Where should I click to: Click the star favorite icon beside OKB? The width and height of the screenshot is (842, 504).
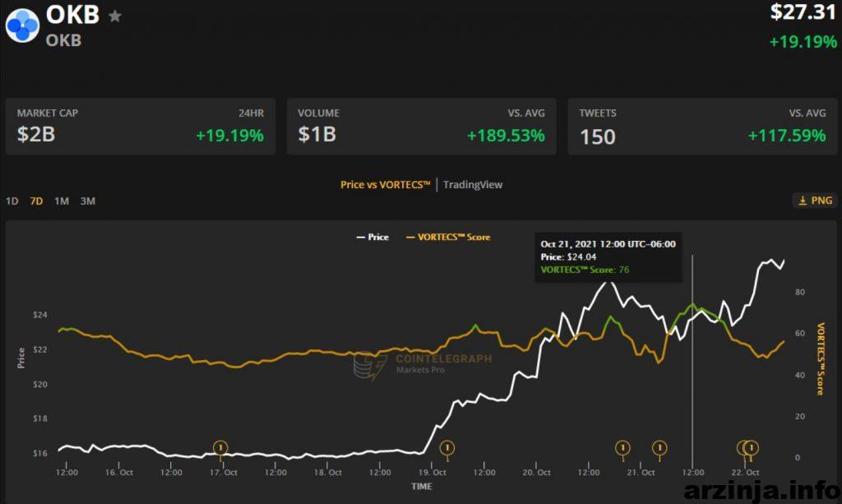pos(115,16)
